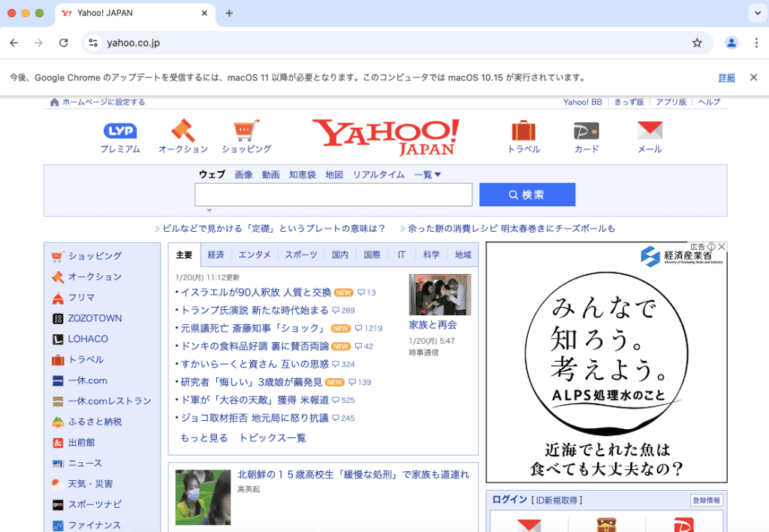Viewport: 769px width, 532px height.
Task: Switch to the 科学 news tab
Action: click(431, 254)
